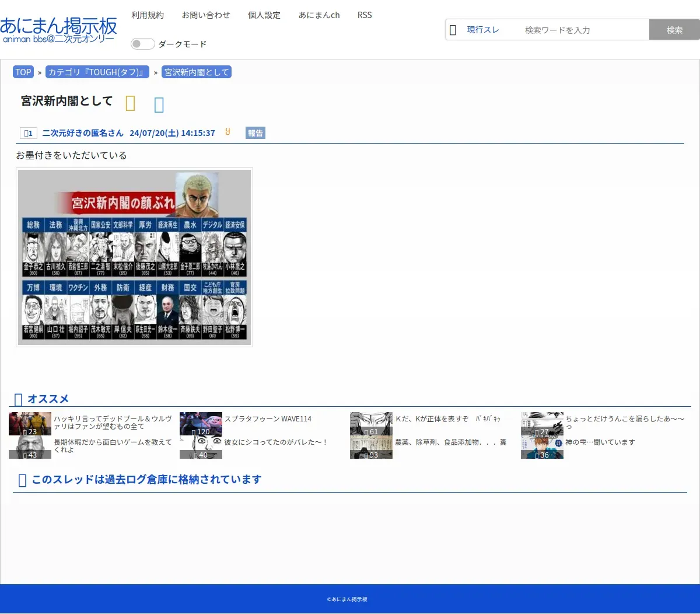Click the search magnifier icon in search box
The height and width of the screenshot is (614, 700).
pos(453,30)
